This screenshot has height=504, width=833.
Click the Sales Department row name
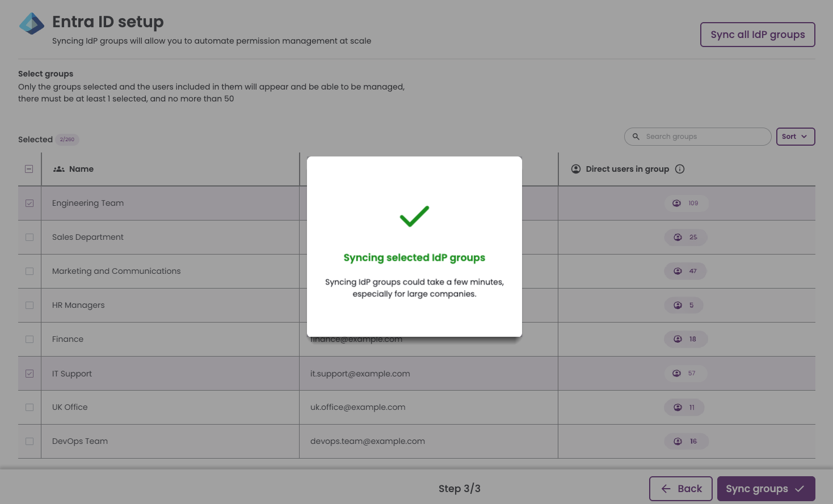click(88, 237)
